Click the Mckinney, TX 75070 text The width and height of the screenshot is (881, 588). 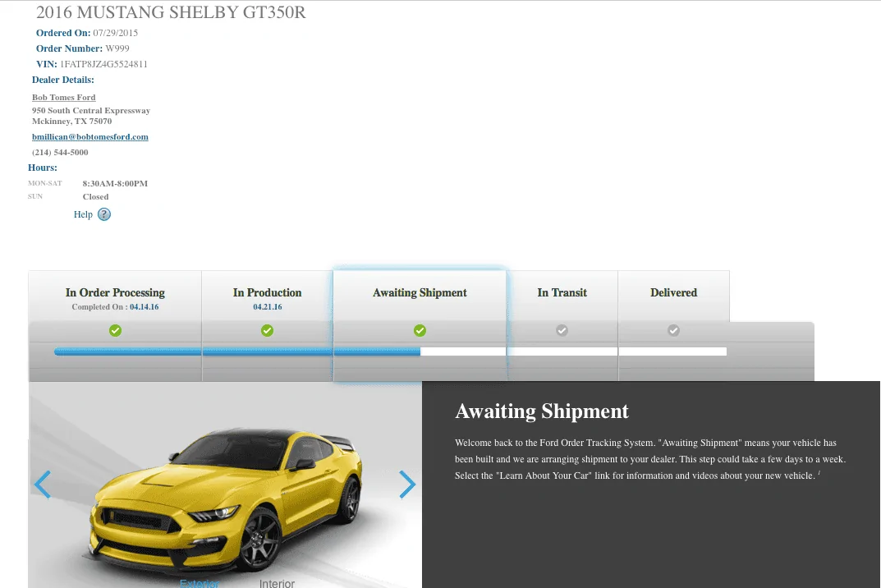tap(72, 121)
